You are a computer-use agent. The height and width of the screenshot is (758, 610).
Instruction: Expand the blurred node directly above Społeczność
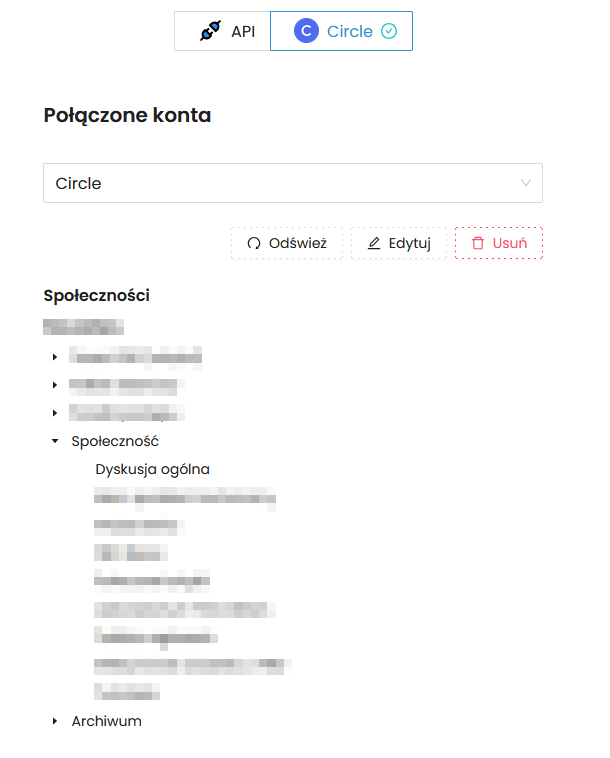coord(55,412)
